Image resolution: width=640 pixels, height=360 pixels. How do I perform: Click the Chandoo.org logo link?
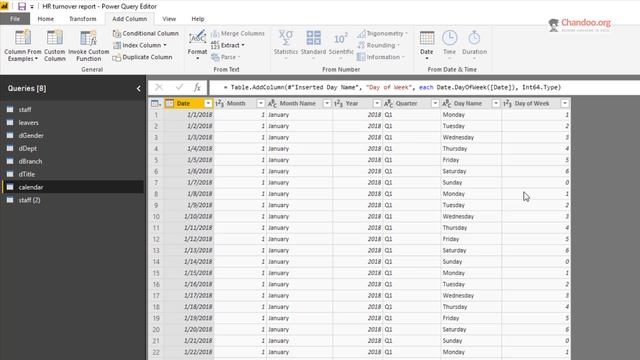pos(580,24)
